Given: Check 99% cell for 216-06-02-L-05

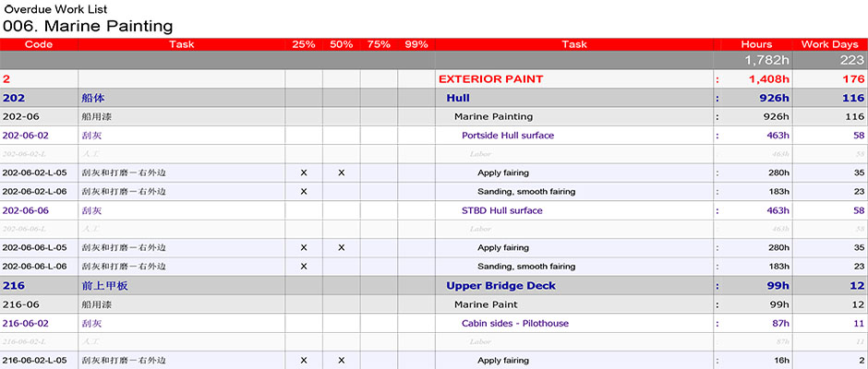Looking at the screenshot, I should pos(416,360).
